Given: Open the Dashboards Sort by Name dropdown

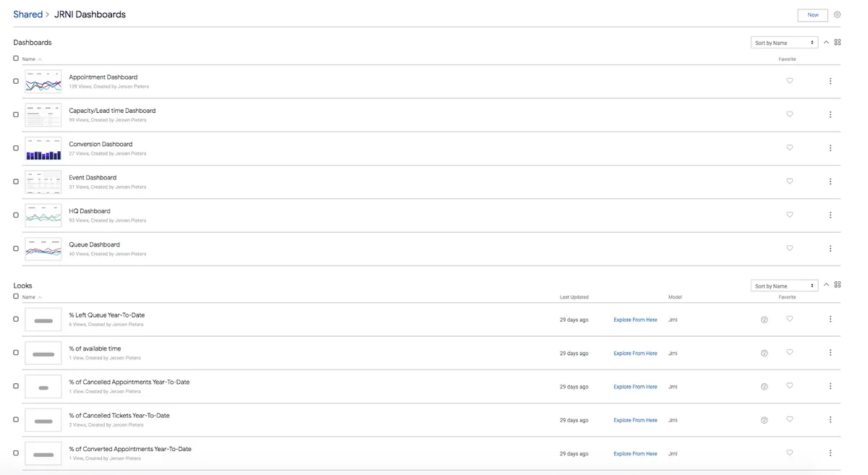Looking at the screenshot, I should pyautogui.click(x=784, y=43).
